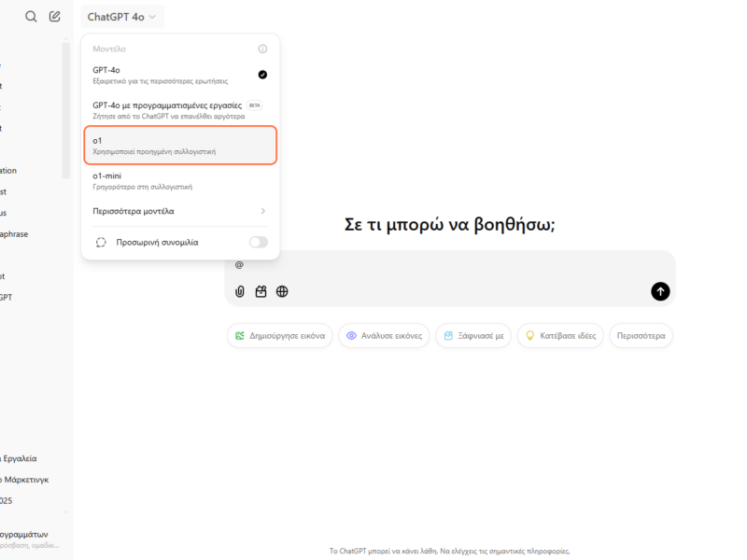Expand Περισσότερα μοντέλα submenu
The image size is (747, 560).
[x=180, y=211]
